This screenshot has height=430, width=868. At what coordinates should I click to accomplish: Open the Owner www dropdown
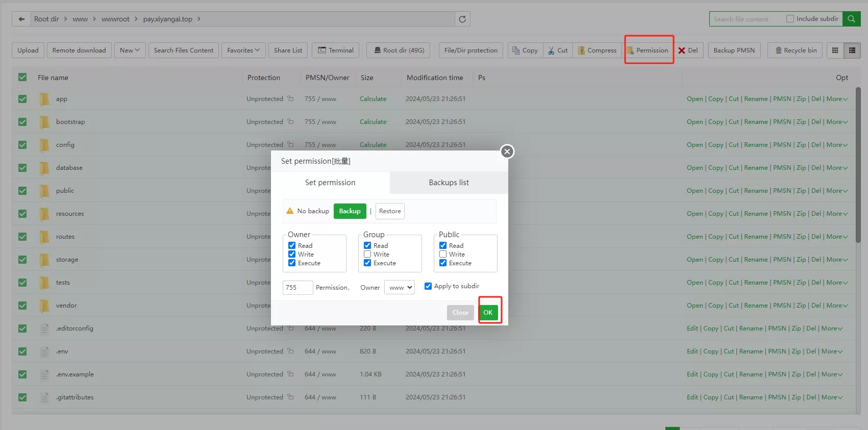tap(400, 287)
